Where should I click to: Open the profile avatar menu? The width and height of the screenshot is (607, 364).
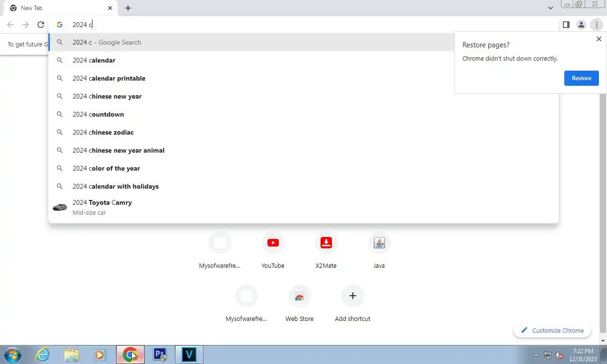coord(581,25)
